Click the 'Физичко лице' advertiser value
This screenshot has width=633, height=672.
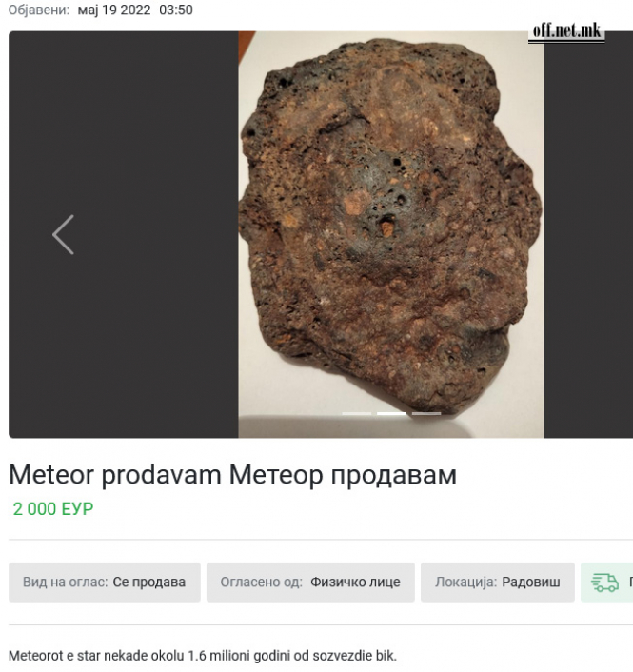click(x=355, y=582)
